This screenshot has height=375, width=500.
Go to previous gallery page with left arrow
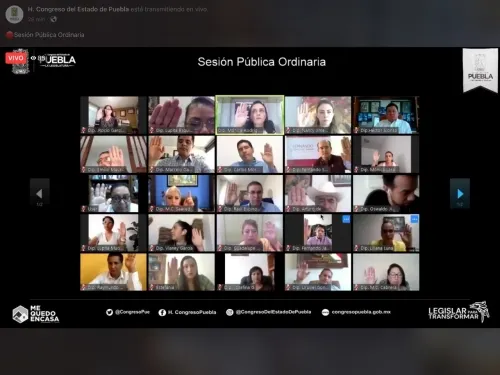point(40,193)
